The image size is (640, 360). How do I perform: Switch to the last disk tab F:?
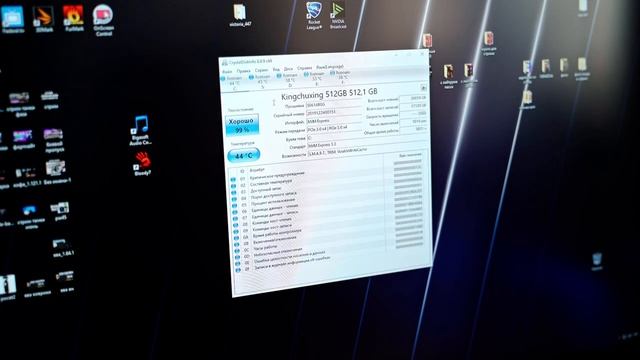341,77
